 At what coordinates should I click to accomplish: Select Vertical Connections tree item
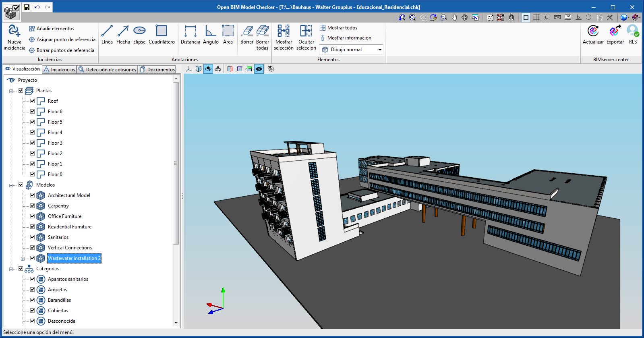tap(70, 248)
